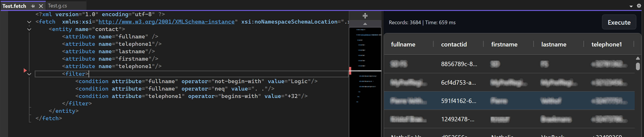644x137 pixels.
Task: Collapse the fetch element
Action: pyautogui.click(x=29, y=22)
